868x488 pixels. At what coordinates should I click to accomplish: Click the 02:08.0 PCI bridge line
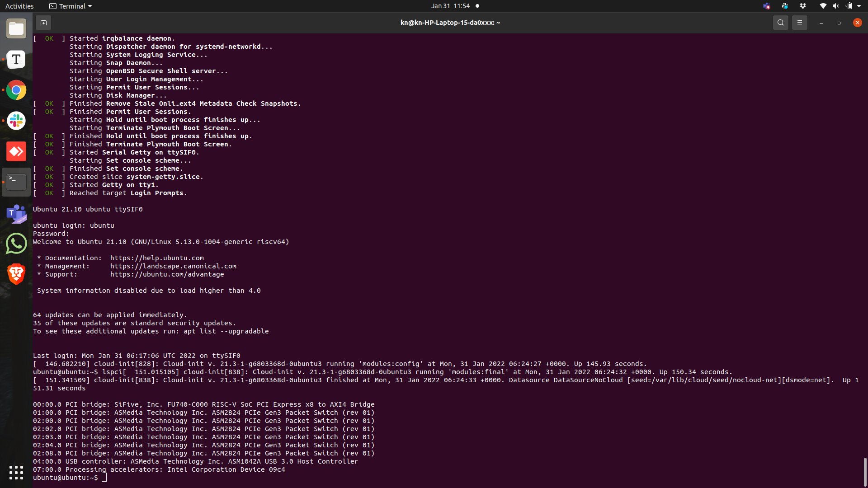click(x=204, y=453)
